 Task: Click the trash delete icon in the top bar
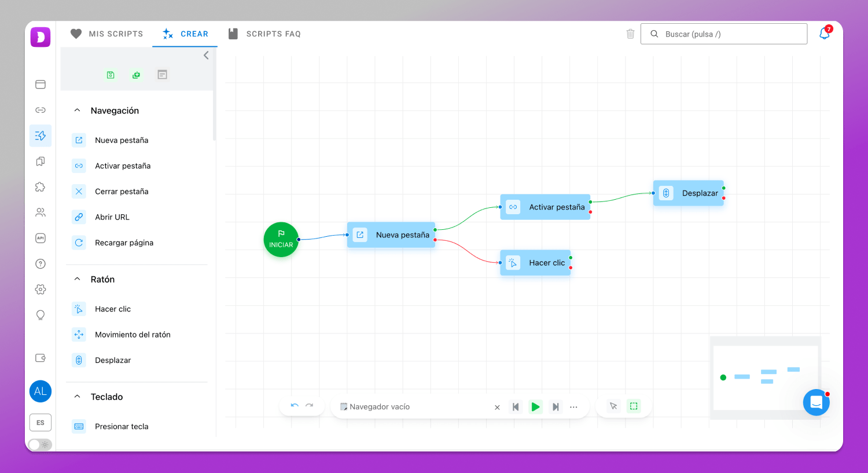[630, 34]
